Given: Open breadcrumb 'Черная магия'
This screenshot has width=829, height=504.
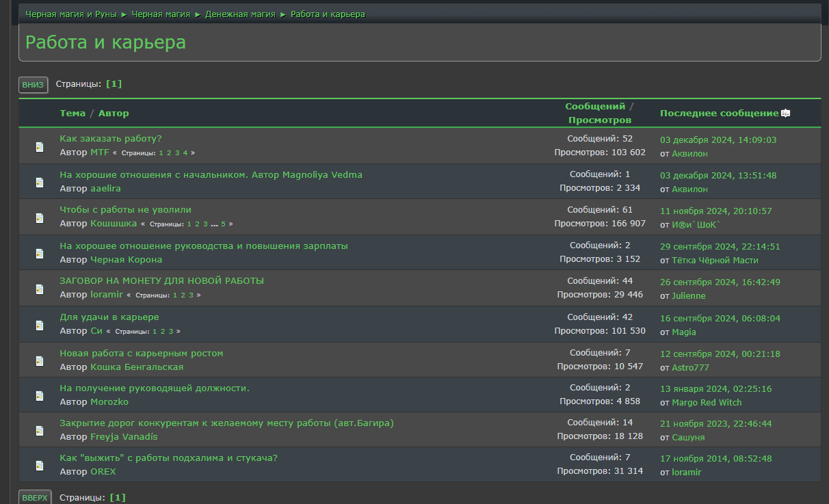Looking at the screenshot, I should 161,14.
